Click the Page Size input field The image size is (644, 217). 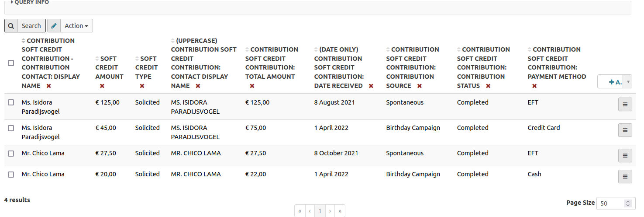[611, 203]
